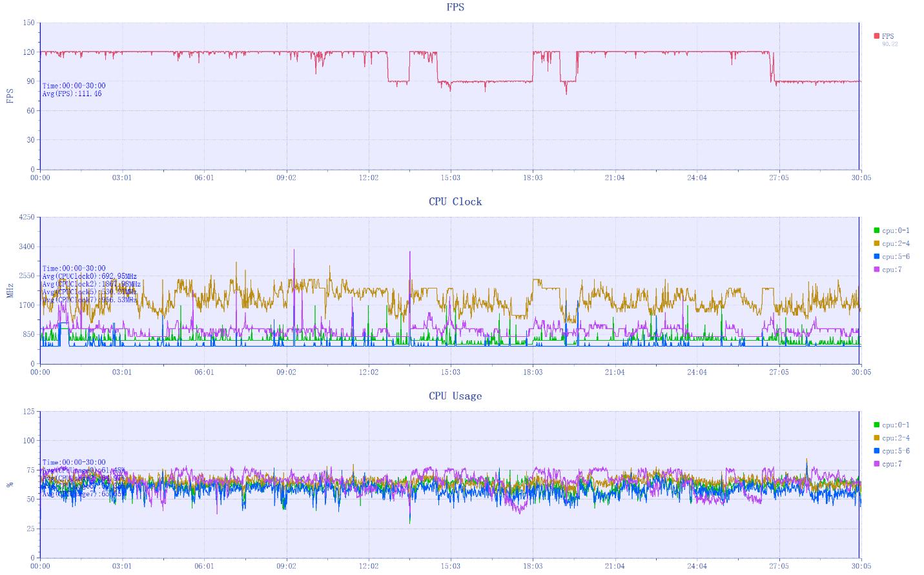924x575 pixels.
Task: Click the CPU Clock chart title
Action: pos(455,201)
